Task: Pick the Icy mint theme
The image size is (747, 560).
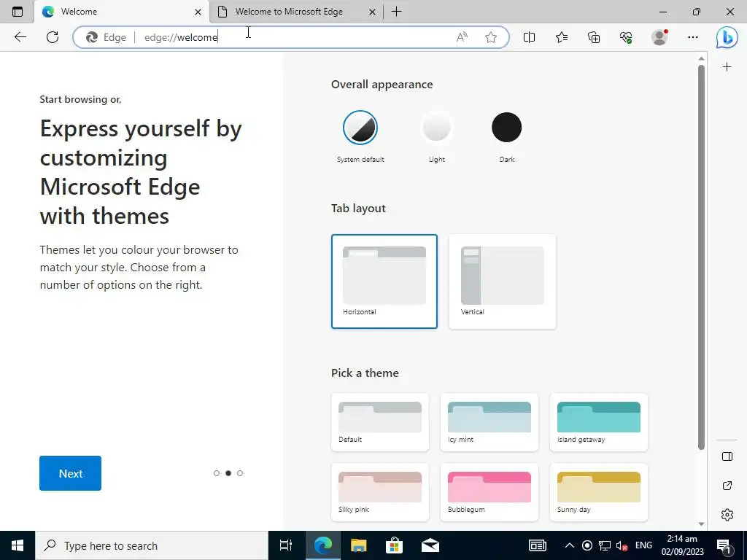Action: pyautogui.click(x=489, y=422)
